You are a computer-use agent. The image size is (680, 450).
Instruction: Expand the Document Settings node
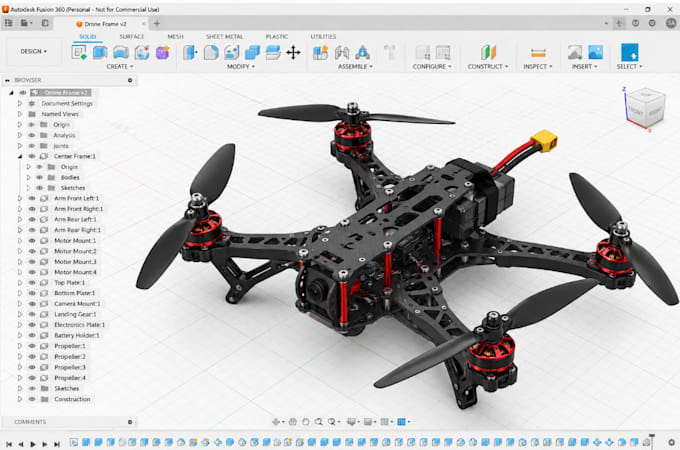coord(20,103)
